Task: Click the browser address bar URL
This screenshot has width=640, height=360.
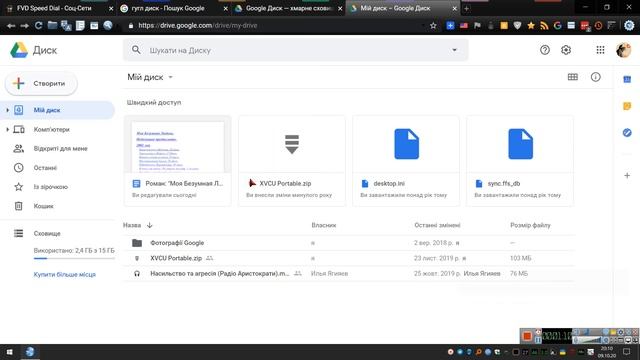Action: [198, 25]
